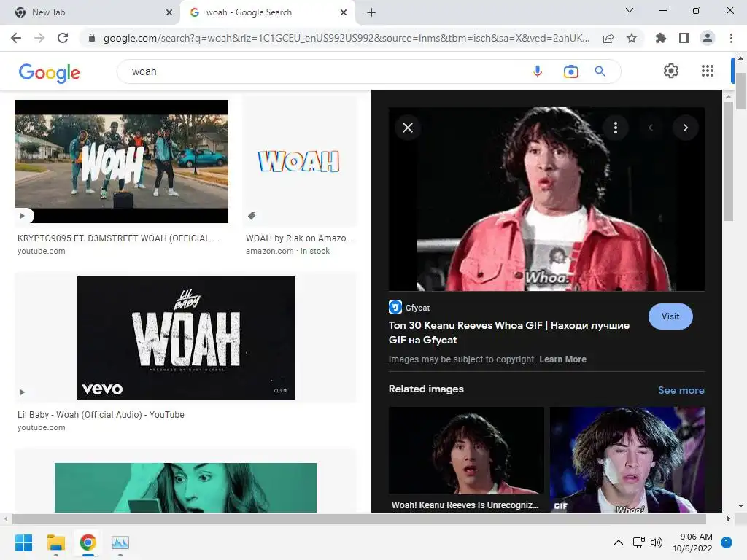
Task: Show next image in preview
Action: (686, 128)
